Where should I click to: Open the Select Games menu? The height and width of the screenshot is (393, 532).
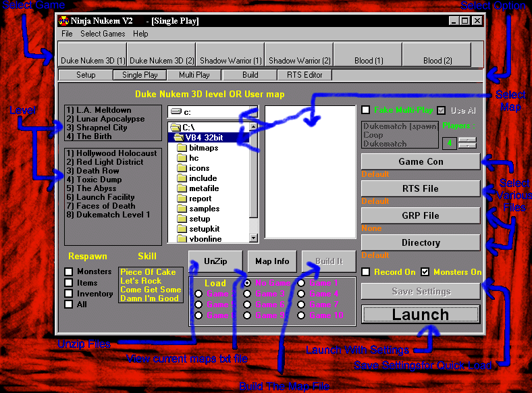(103, 34)
